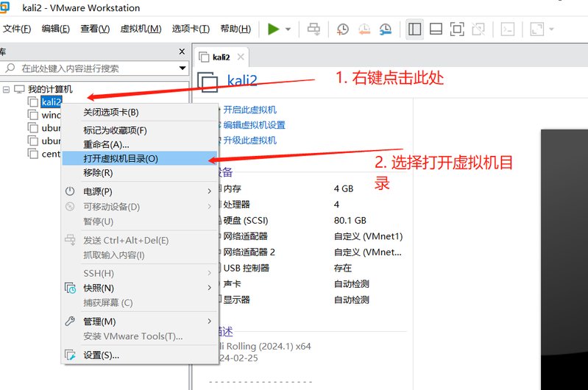Collapse the 我的计算机 tree node
Viewport: 588px width, 390px height.
pos(6,89)
